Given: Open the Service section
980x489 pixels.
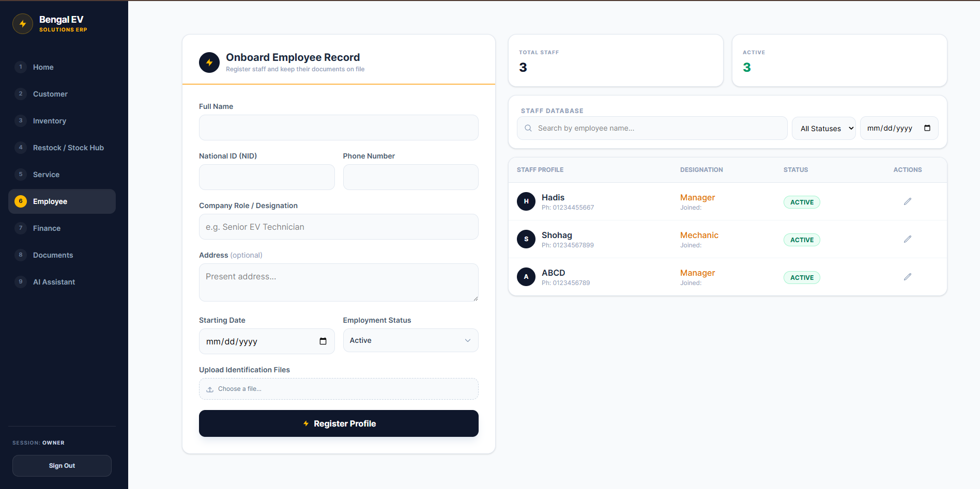Looking at the screenshot, I should [62, 175].
